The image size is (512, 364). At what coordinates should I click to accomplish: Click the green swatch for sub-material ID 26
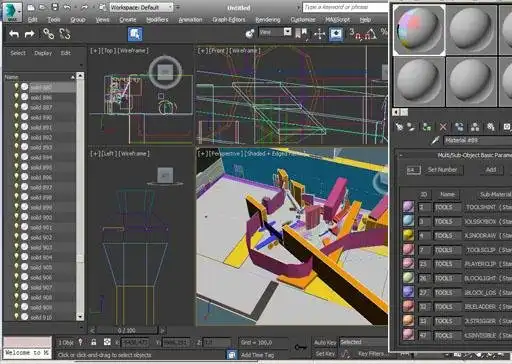(408, 278)
